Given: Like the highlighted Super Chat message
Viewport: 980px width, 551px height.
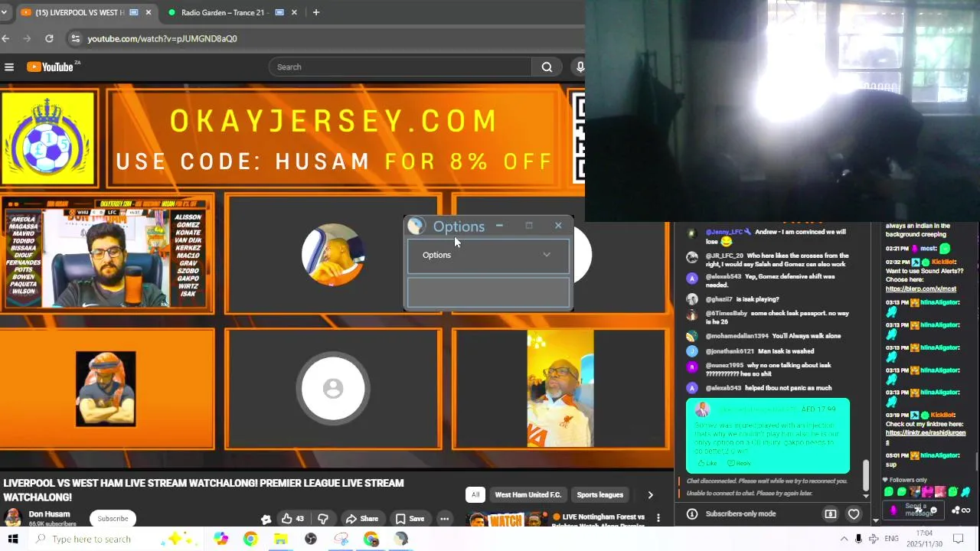Looking at the screenshot, I should click(707, 463).
